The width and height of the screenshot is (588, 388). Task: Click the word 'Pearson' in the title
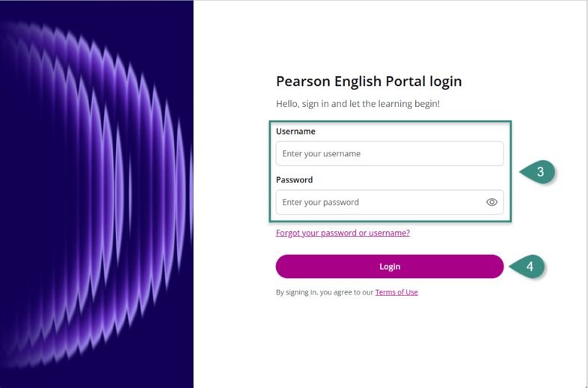[x=301, y=81]
